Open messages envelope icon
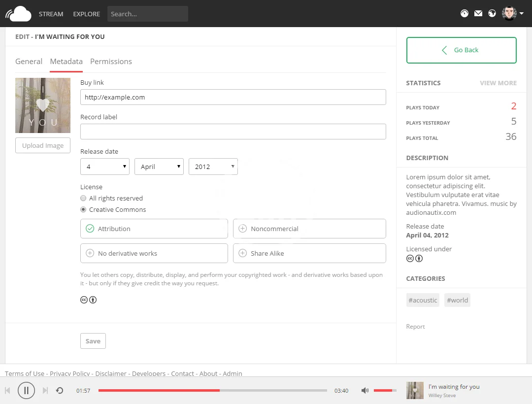532x404 pixels. click(x=478, y=14)
